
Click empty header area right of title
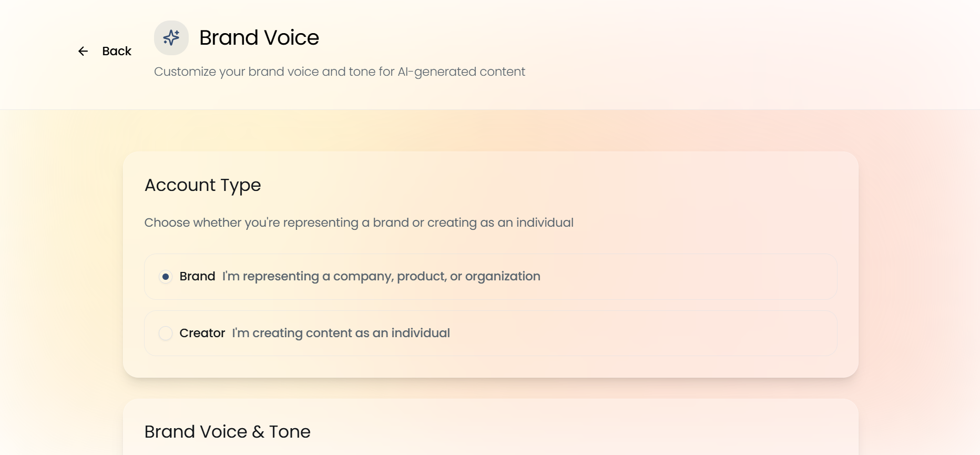tap(683, 47)
